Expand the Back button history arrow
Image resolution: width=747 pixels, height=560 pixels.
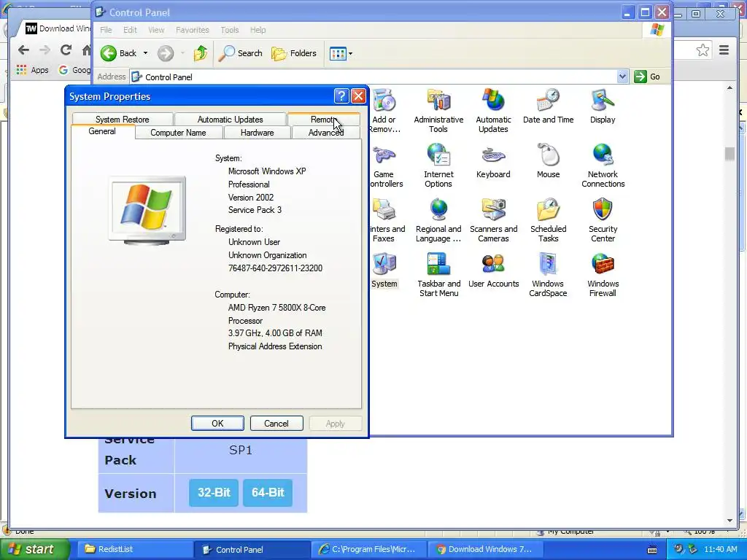click(145, 53)
